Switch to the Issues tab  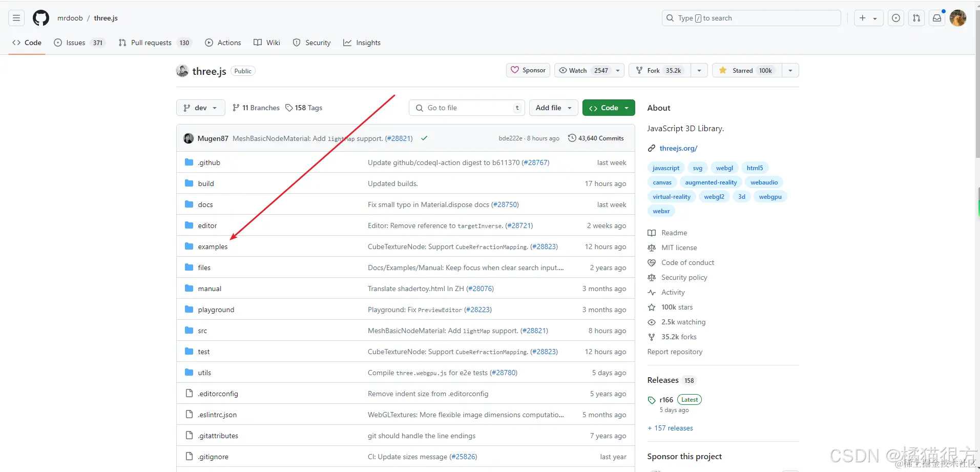[79, 43]
